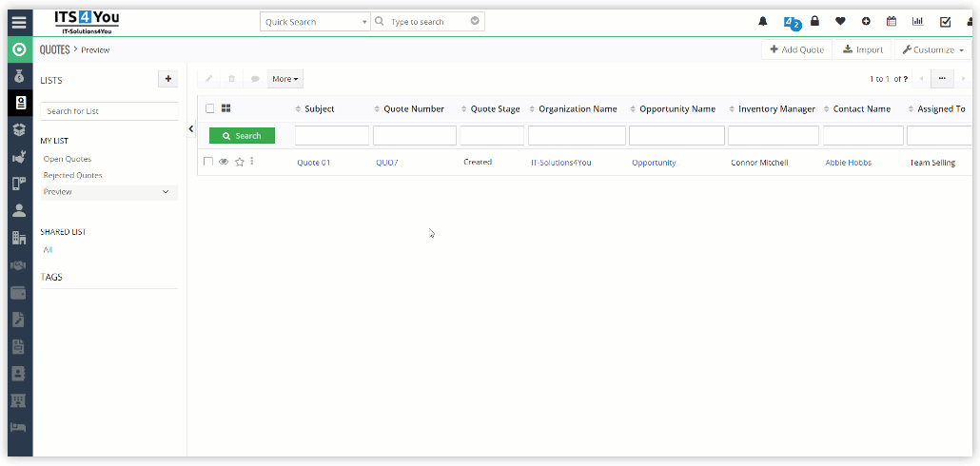Click the Search for List field

coord(108,111)
